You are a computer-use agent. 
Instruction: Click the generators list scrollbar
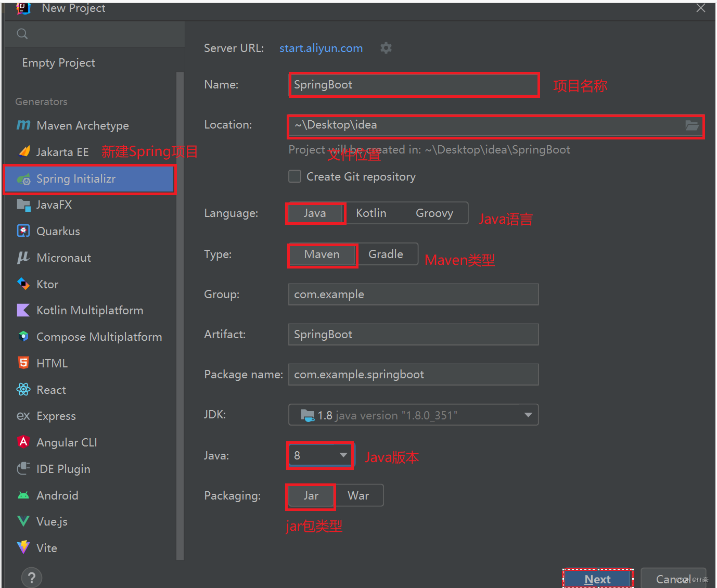point(180,315)
